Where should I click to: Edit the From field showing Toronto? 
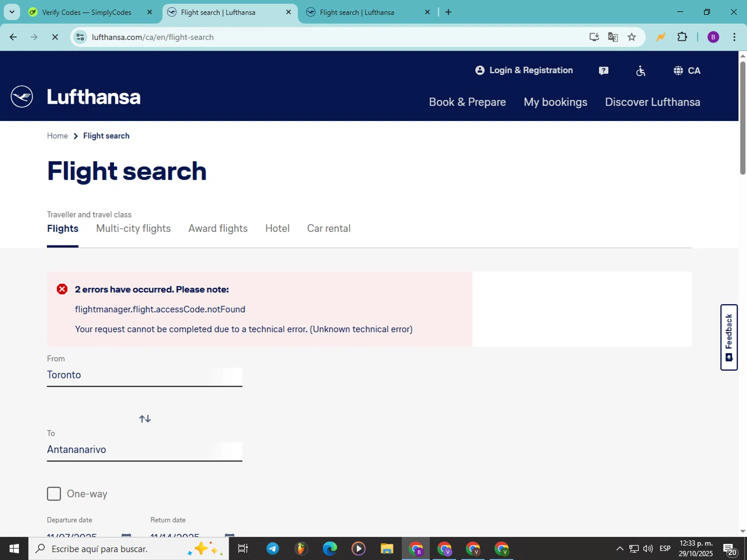click(144, 375)
